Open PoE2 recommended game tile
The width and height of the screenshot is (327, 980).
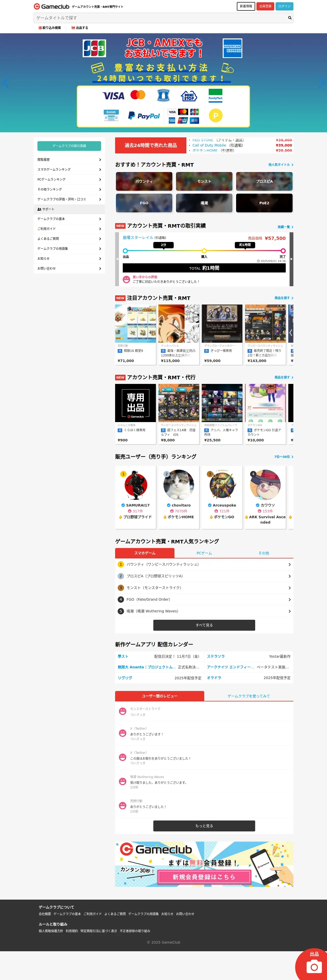tap(264, 203)
